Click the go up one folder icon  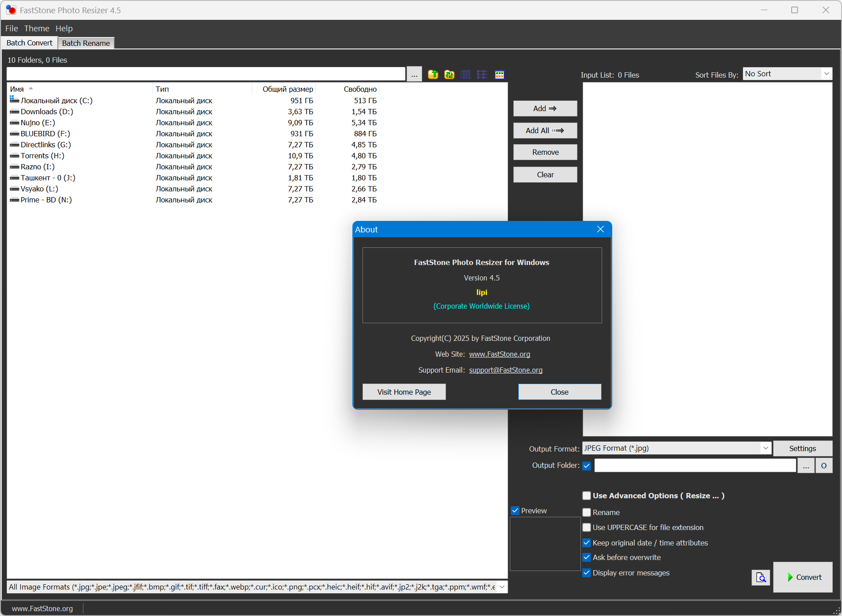[433, 75]
